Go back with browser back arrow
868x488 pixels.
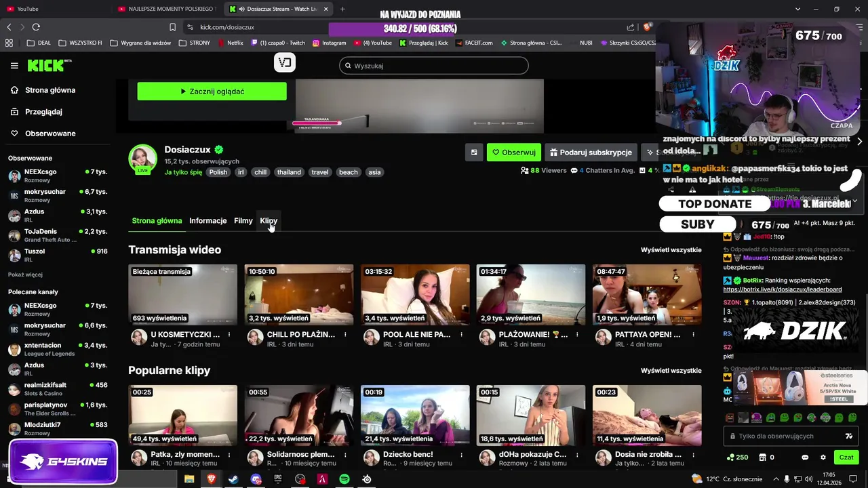pyautogui.click(x=9, y=27)
